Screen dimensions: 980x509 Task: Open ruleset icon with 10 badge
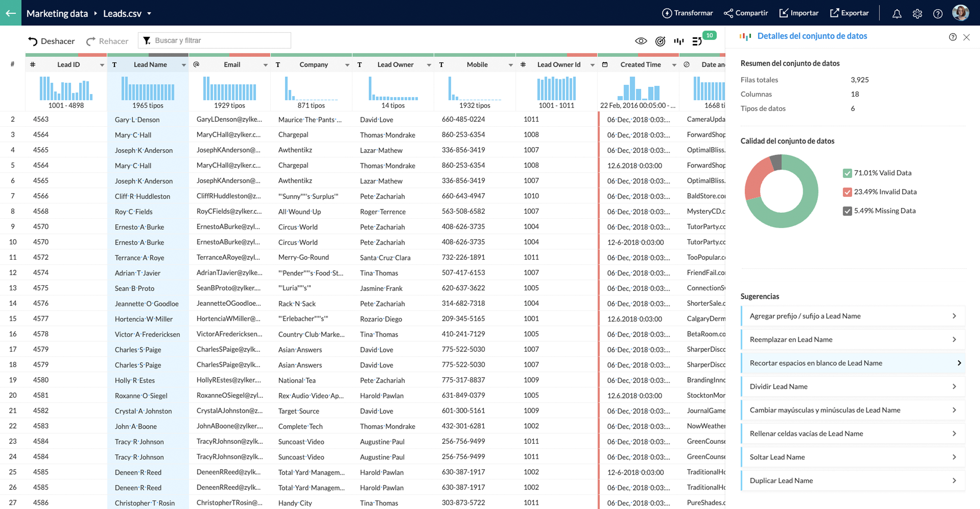coord(698,41)
